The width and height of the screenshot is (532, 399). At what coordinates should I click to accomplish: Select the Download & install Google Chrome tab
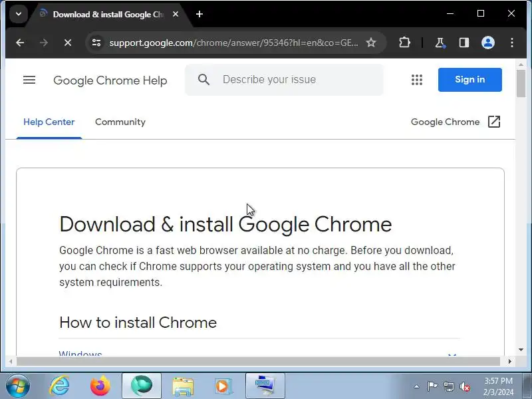pos(108,15)
